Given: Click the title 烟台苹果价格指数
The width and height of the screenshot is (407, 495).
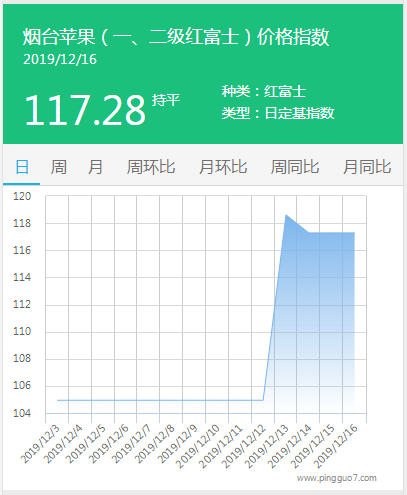Looking at the screenshot, I should click(x=176, y=37).
